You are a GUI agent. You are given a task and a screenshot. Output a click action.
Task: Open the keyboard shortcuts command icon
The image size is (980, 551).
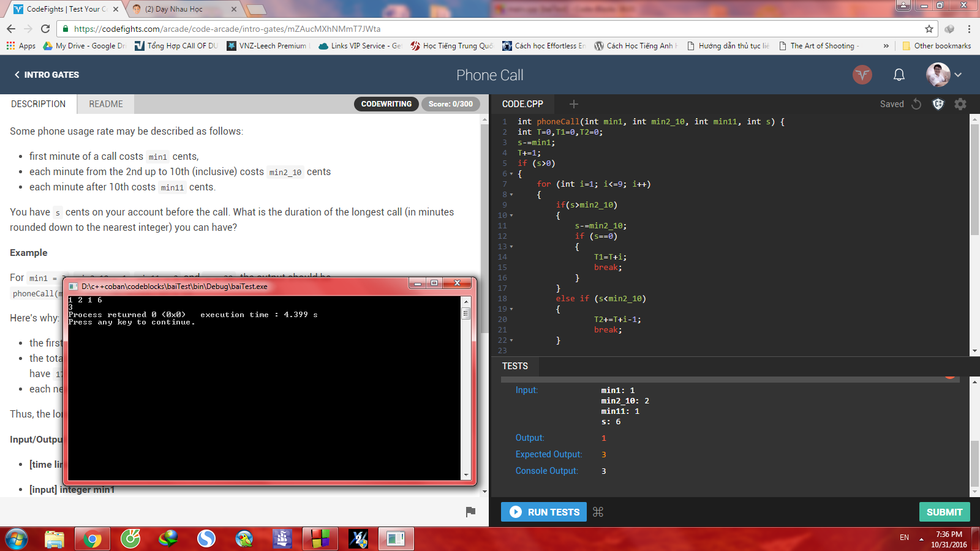coord(598,512)
